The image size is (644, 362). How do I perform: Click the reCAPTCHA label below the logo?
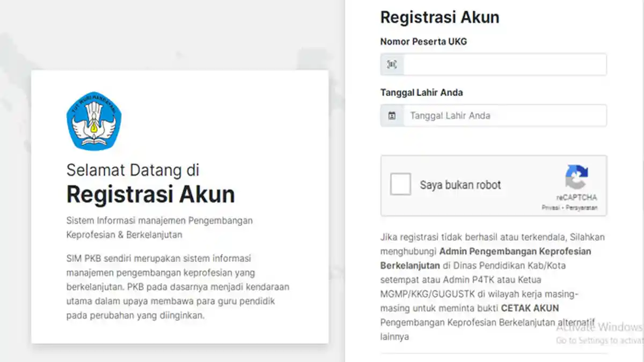point(577,197)
